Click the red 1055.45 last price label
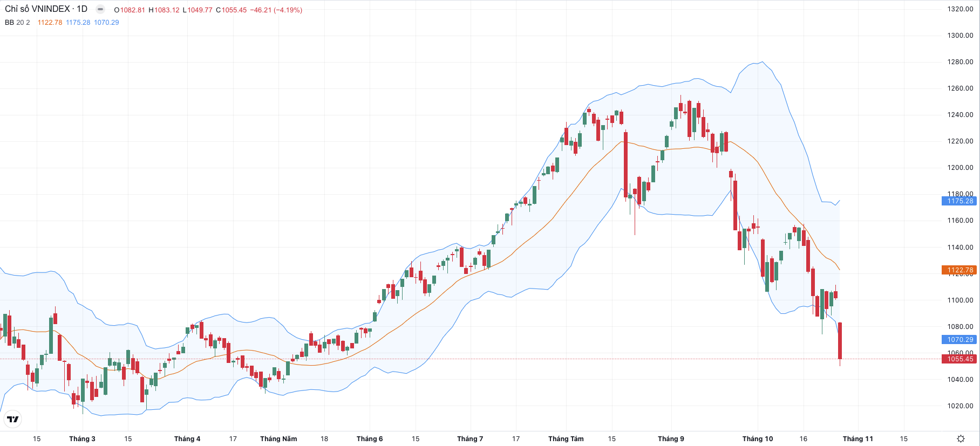 coord(959,359)
